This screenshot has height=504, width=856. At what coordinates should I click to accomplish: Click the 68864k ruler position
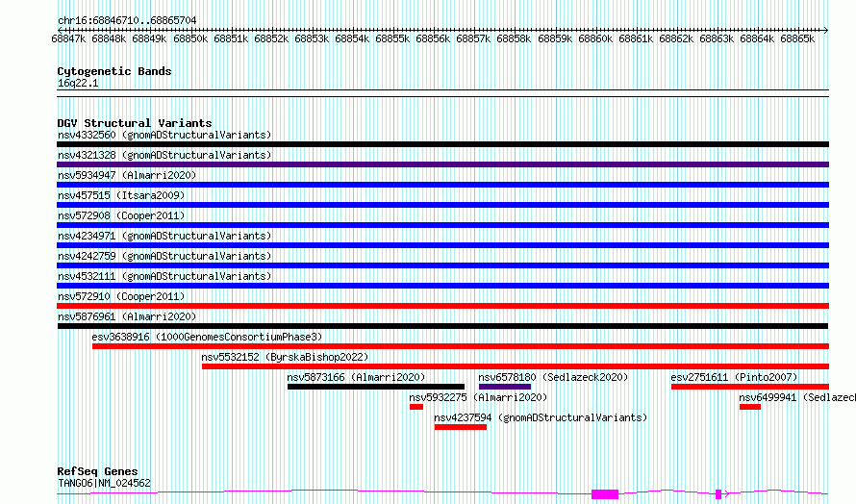coord(757,39)
